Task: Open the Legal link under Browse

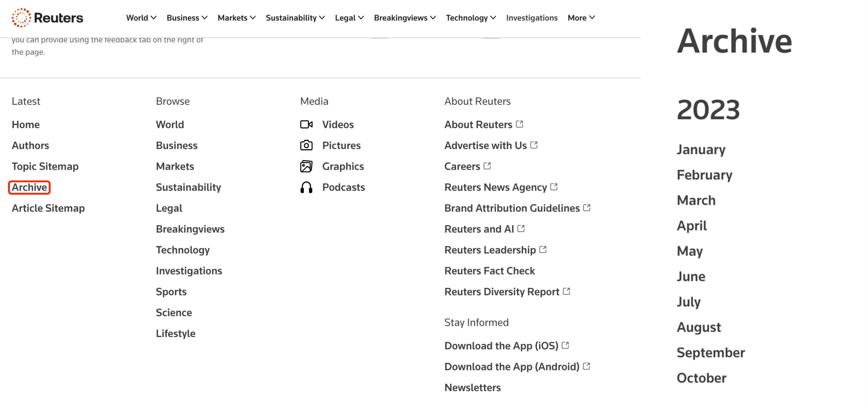Action: click(169, 208)
